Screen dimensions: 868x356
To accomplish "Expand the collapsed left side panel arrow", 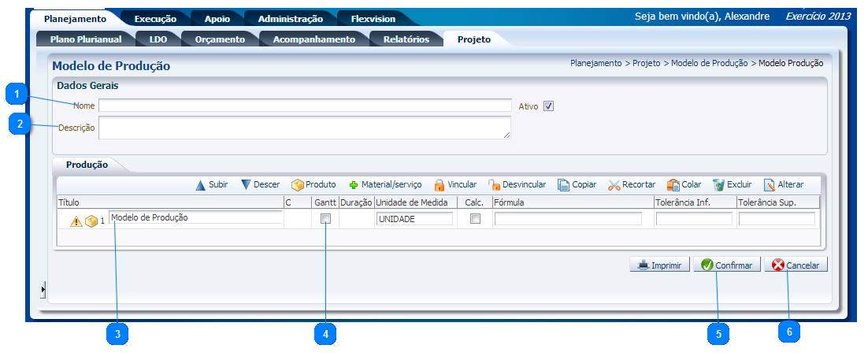I will tap(43, 291).
